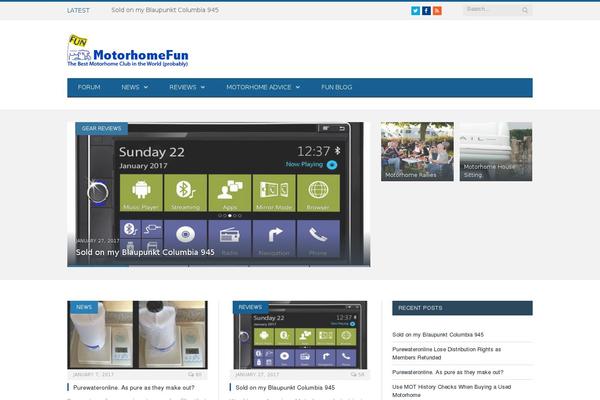Open 'Purewateronline. As pure as they make out?' post title
600x400 pixels.
point(134,388)
